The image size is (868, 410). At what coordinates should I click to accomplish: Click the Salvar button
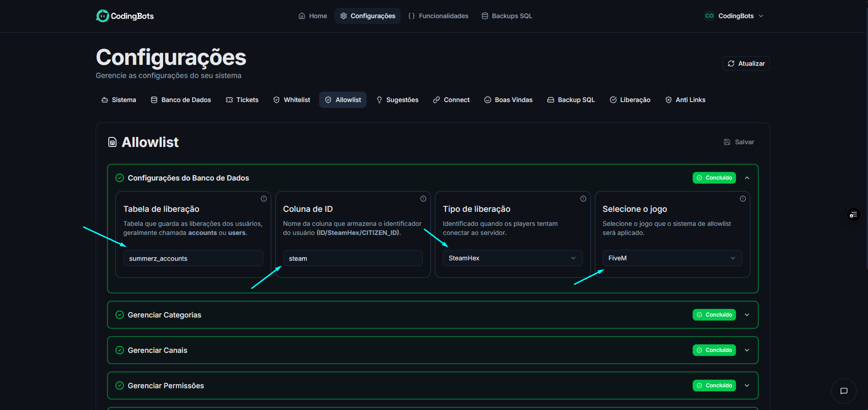click(x=739, y=142)
